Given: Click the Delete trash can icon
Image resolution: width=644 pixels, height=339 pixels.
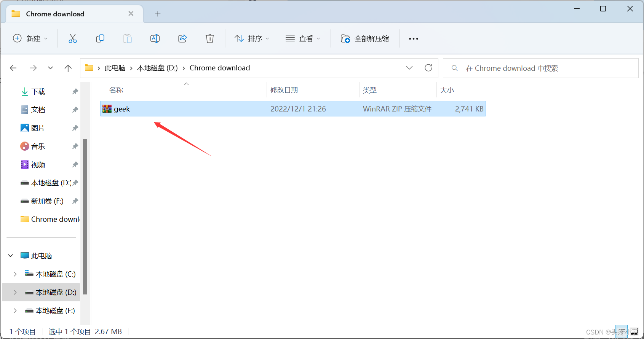Looking at the screenshot, I should (210, 38).
